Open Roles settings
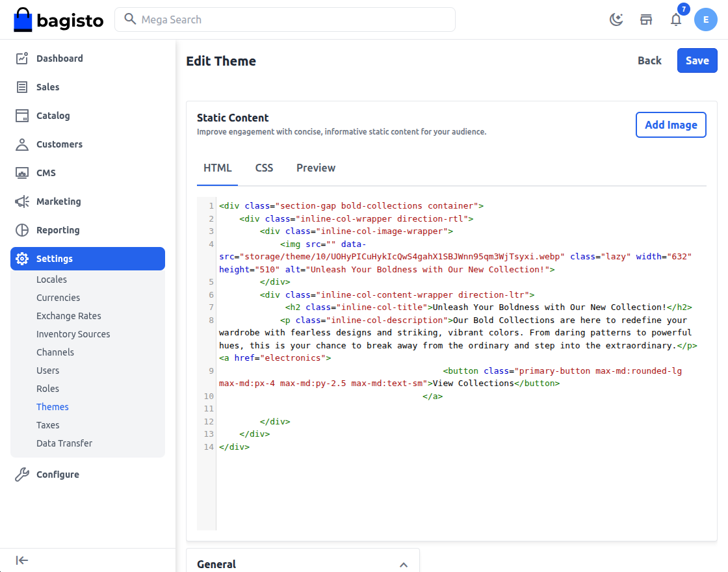 point(48,389)
